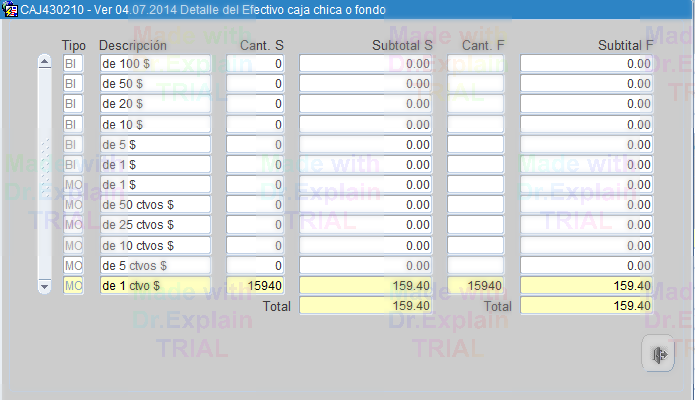The height and width of the screenshot is (400, 695).
Task: Click Cant. F field for de 5 ctvos $
Action: [476, 266]
